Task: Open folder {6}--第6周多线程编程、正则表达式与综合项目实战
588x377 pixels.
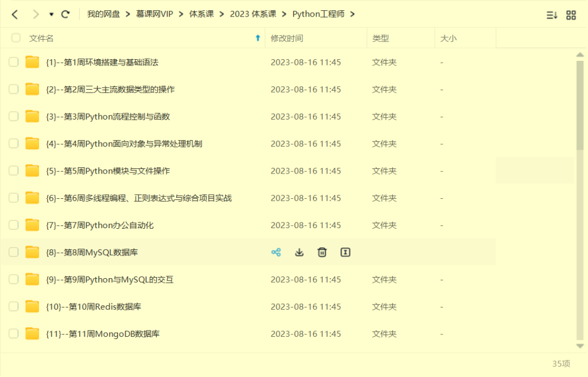Action: coord(139,198)
